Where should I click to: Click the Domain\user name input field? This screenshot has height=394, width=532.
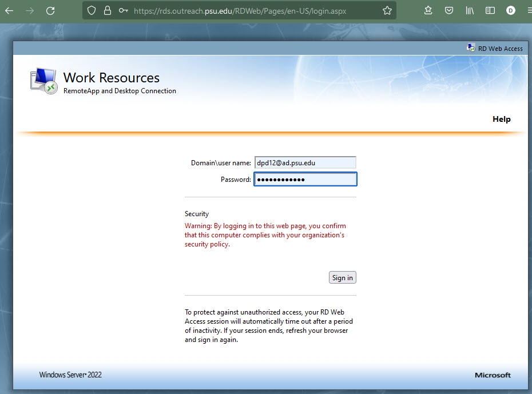(x=305, y=162)
